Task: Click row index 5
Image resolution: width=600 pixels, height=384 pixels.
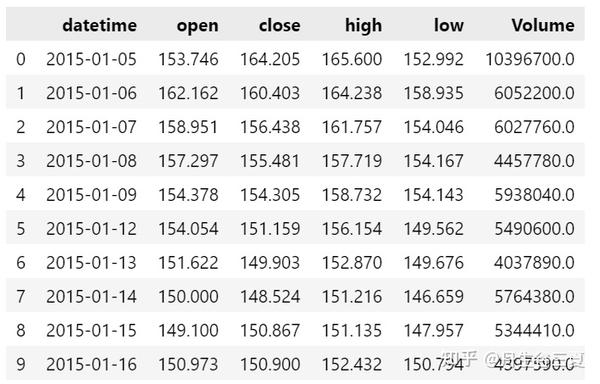Action: coord(21,229)
